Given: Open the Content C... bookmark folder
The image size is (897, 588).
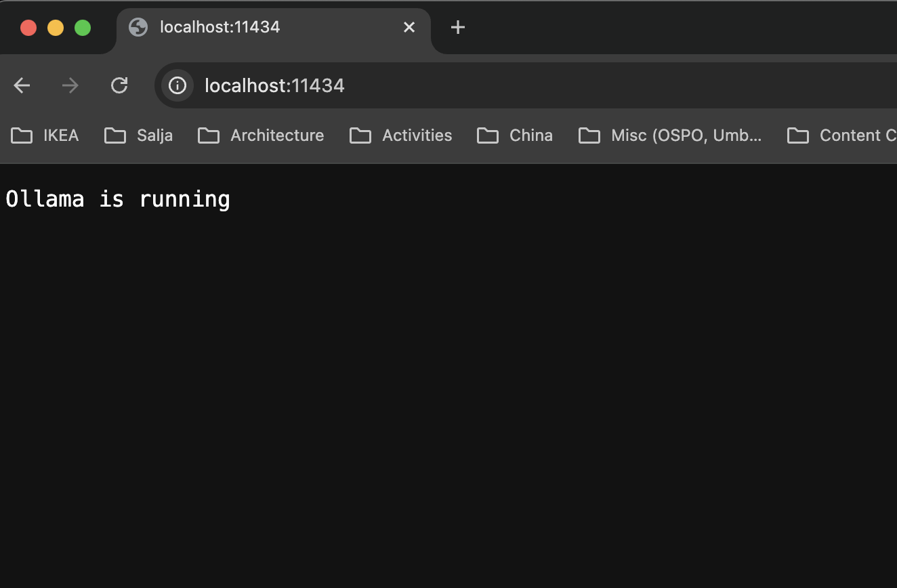Looking at the screenshot, I should (x=797, y=135).
